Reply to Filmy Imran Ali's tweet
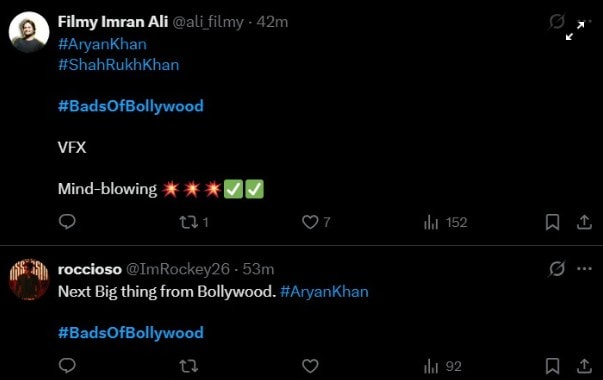603x380 pixels. click(67, 222)
